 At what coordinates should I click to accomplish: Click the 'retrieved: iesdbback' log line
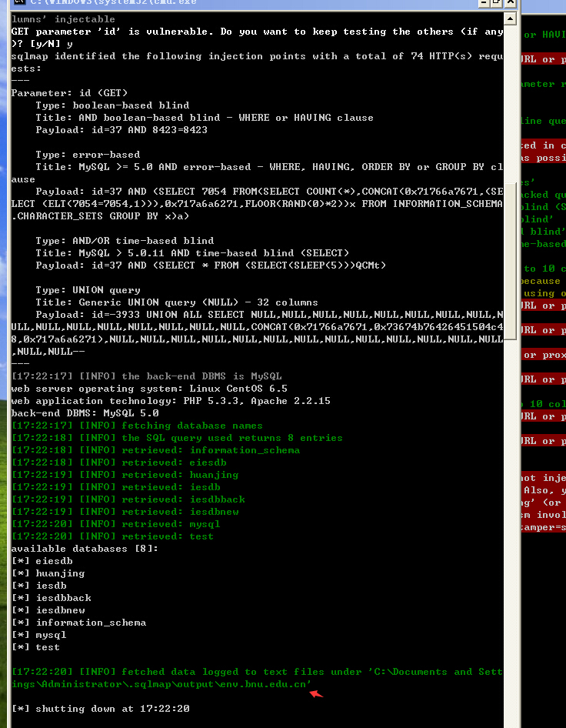(x=128, y=499)
